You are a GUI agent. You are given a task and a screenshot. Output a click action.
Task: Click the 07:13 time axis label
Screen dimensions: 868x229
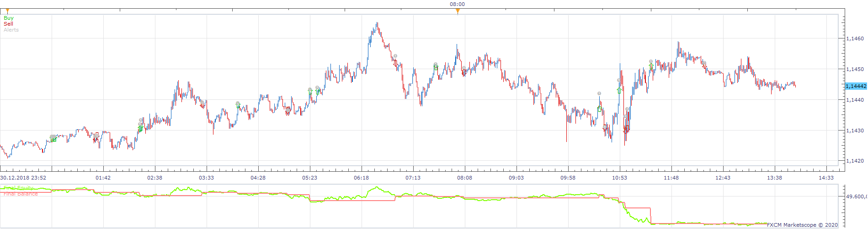click(x=413, y=178)
